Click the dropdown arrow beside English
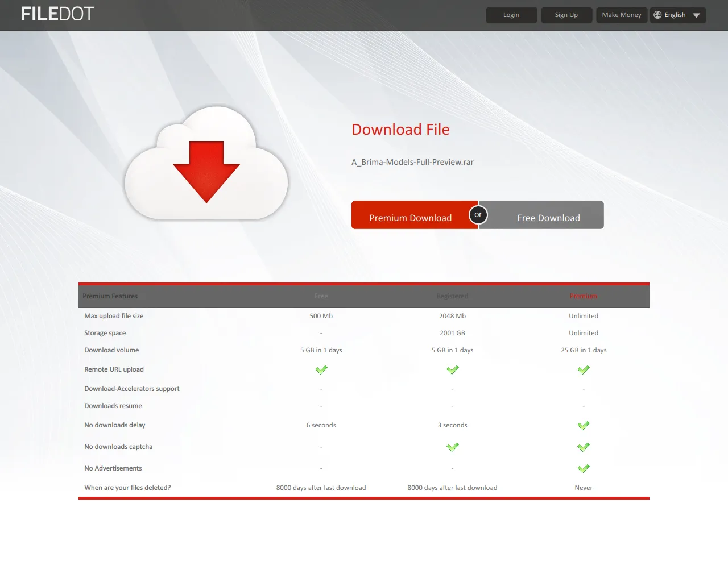 click(696, 15)
